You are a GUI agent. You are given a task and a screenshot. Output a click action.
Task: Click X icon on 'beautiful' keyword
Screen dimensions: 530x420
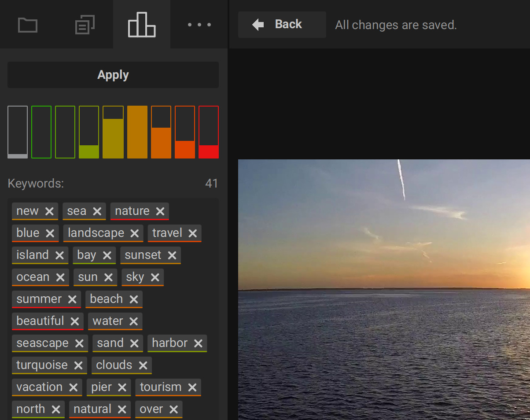coord(75,321)
